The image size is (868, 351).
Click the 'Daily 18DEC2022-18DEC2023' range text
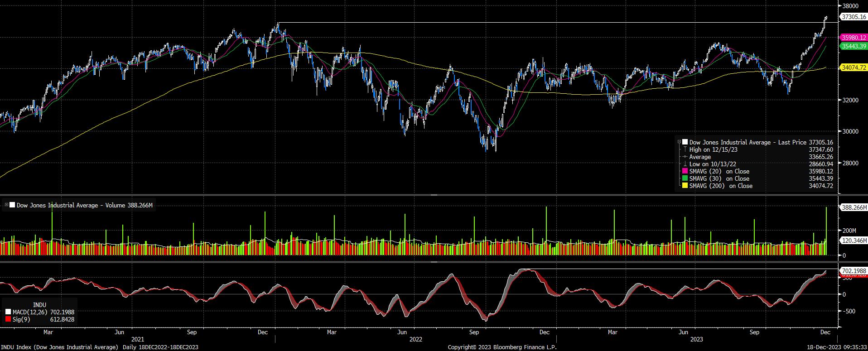pyautogui.click(x=160, y=347)
